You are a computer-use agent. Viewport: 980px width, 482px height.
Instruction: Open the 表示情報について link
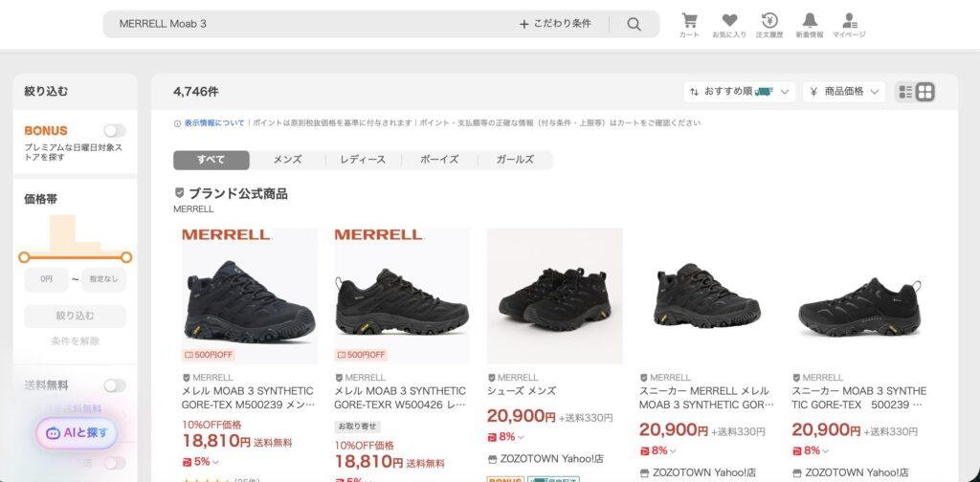pos(214,123)
